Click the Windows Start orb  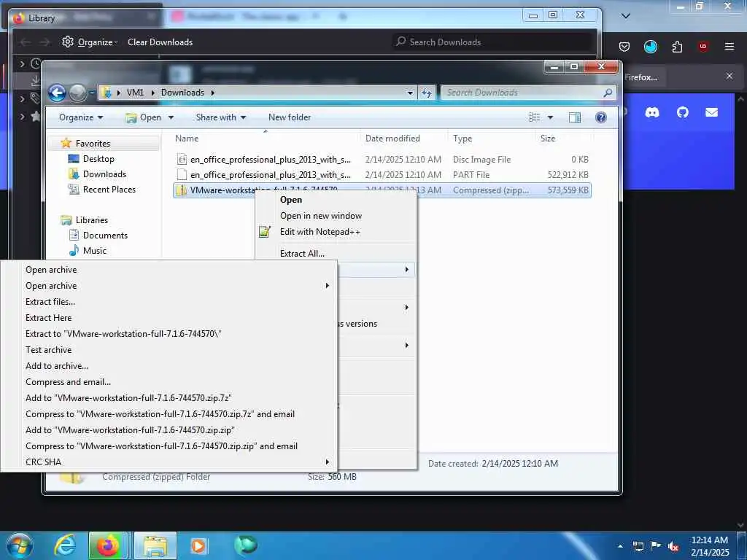click(19, 545)
